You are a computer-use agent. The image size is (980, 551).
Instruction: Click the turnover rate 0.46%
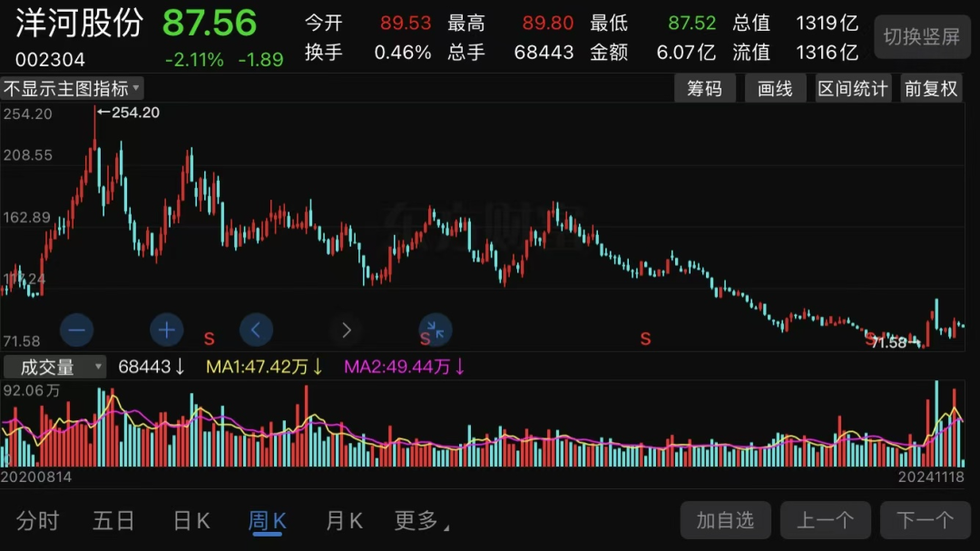pos(403,52)
